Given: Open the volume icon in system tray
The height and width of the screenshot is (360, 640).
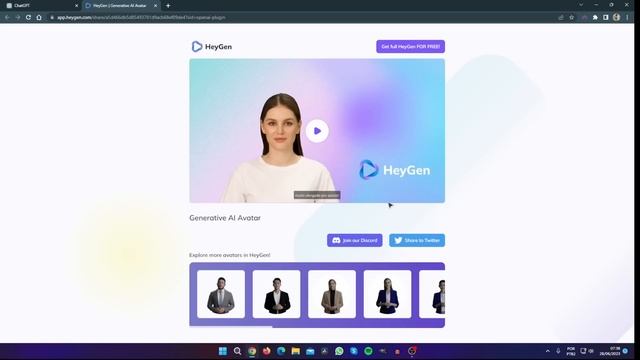Looking at the screenshot, I should pyautogui.click(x=591, y=351).
